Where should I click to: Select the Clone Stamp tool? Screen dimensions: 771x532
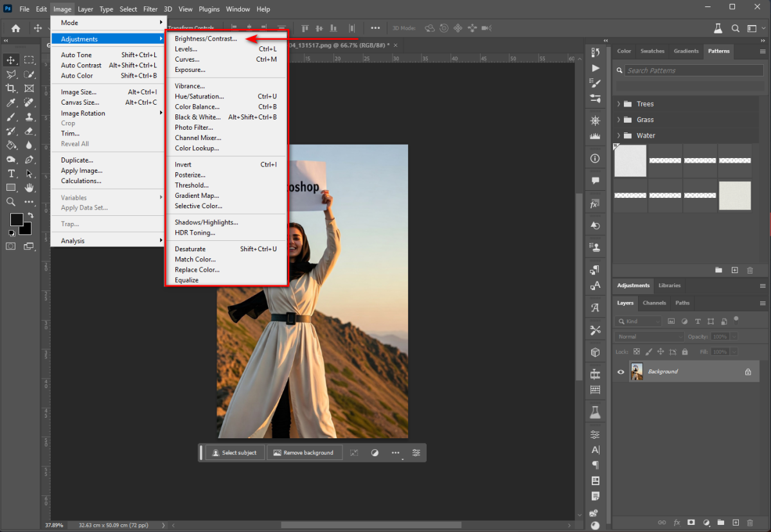pyautogui.click(x=29, y=117)
